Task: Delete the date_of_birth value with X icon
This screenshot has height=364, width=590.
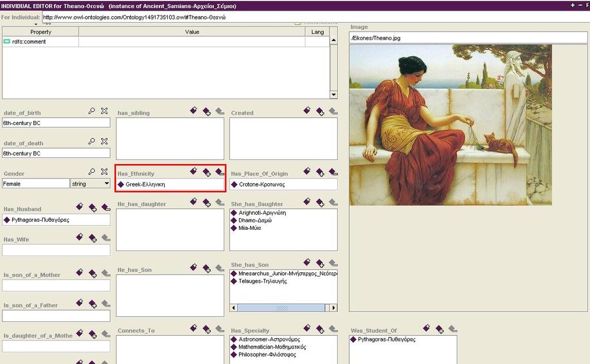Action: tap(104, 111)
